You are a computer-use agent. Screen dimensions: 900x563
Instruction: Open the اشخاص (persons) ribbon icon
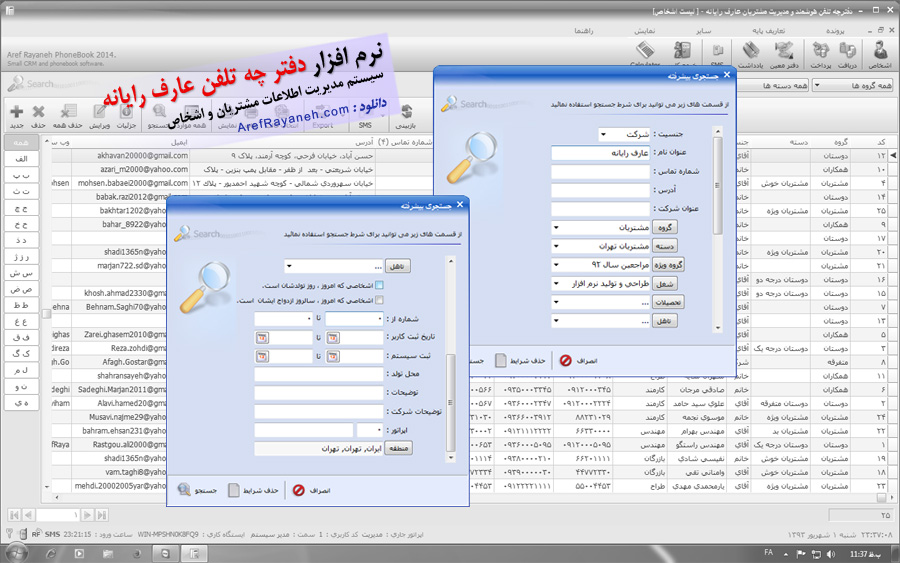click(879, 55)
